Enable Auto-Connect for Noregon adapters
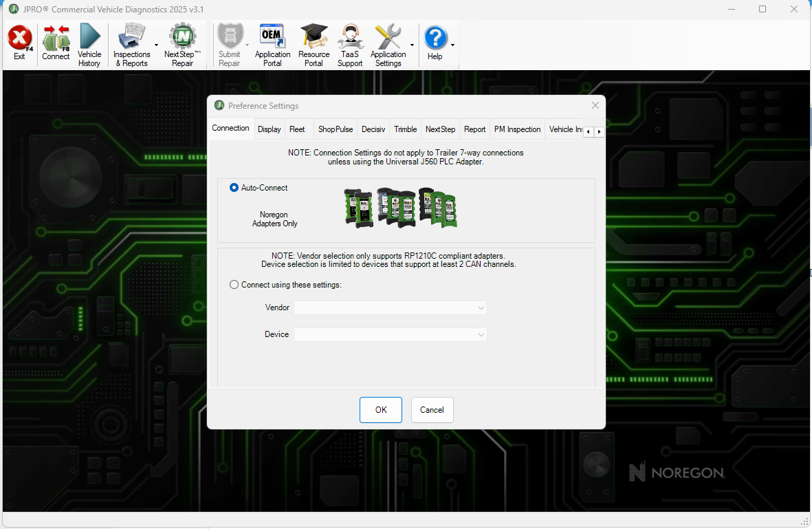The height and width of the screenshot is (529, 812). 234,187
